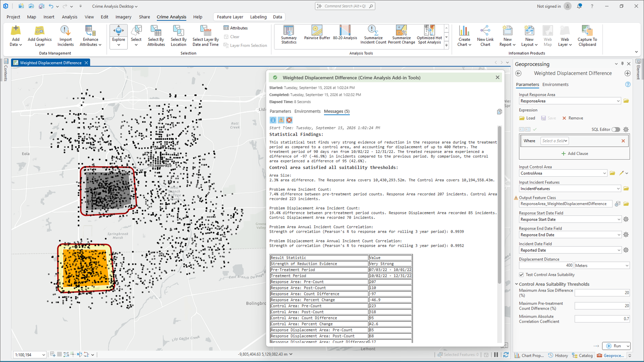This screenshot has width=644, height=362.
Task: Click the Command Search box
Action: [x=345, y=6]
